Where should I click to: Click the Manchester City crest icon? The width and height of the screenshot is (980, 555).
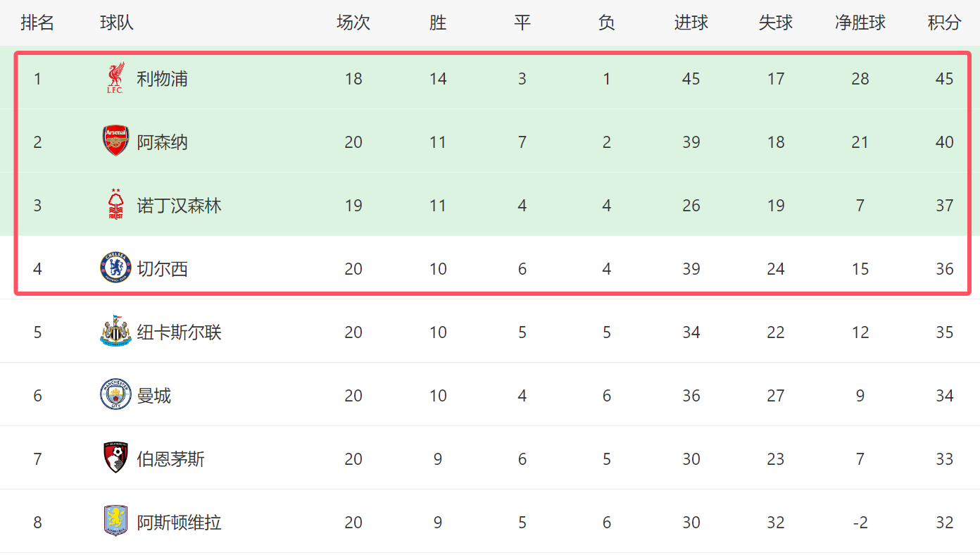point(115,394)
